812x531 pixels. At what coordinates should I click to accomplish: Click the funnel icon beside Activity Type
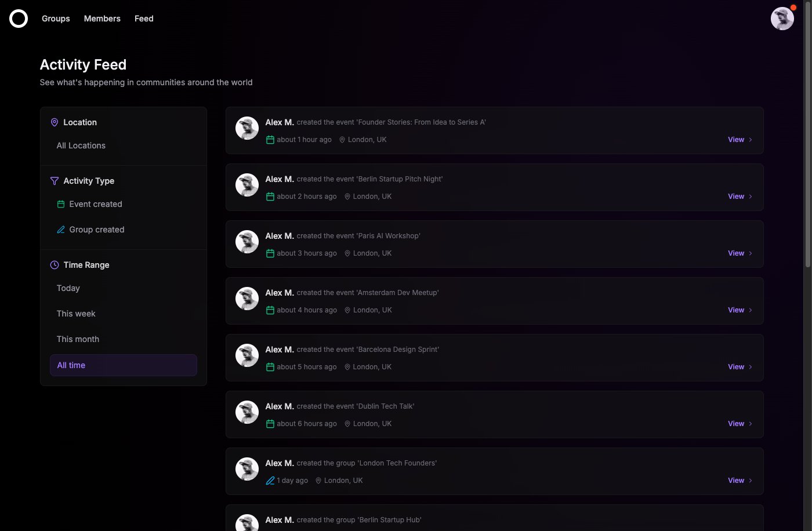(x=55, y=181)
